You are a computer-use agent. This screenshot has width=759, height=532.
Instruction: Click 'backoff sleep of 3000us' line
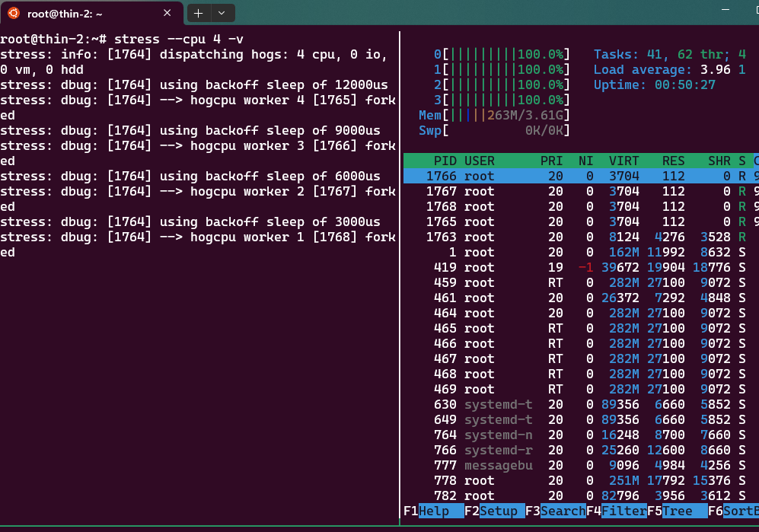(190, 221)
